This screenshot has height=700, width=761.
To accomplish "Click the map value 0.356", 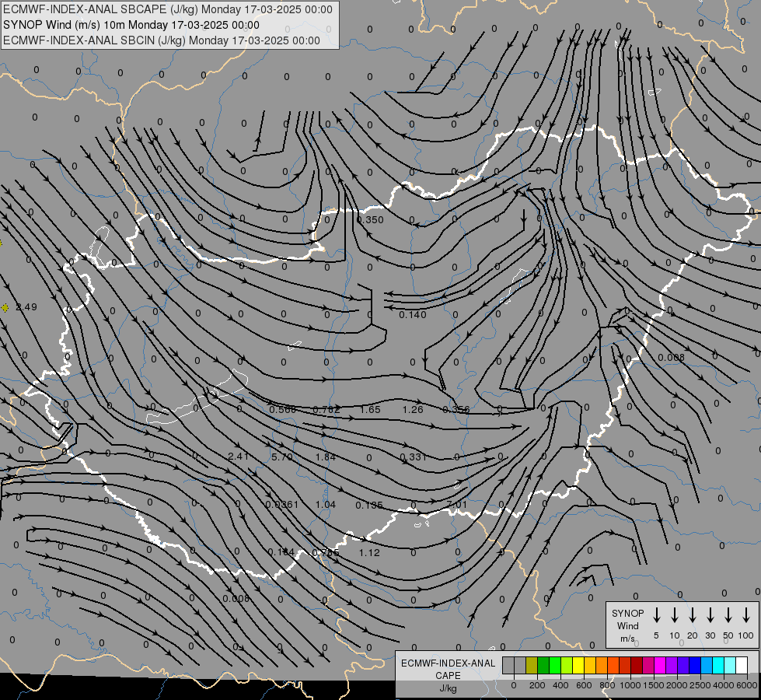I will click(456, 410).
